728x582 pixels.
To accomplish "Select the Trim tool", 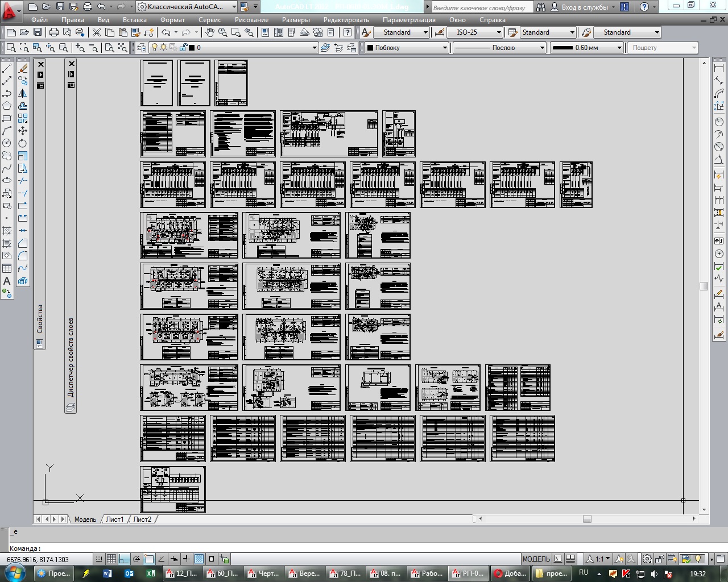I will coord(23,181).
